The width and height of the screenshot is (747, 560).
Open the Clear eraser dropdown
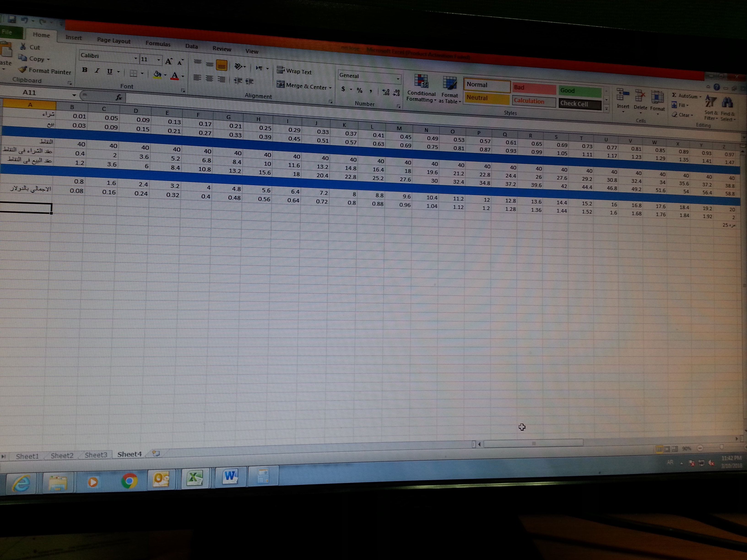[x=682, y=115]
